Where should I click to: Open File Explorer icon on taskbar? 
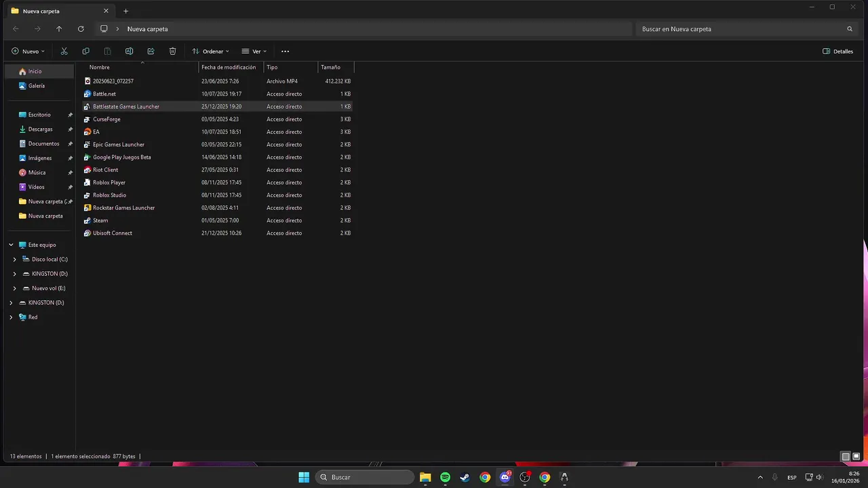click(x=425, y=477)
